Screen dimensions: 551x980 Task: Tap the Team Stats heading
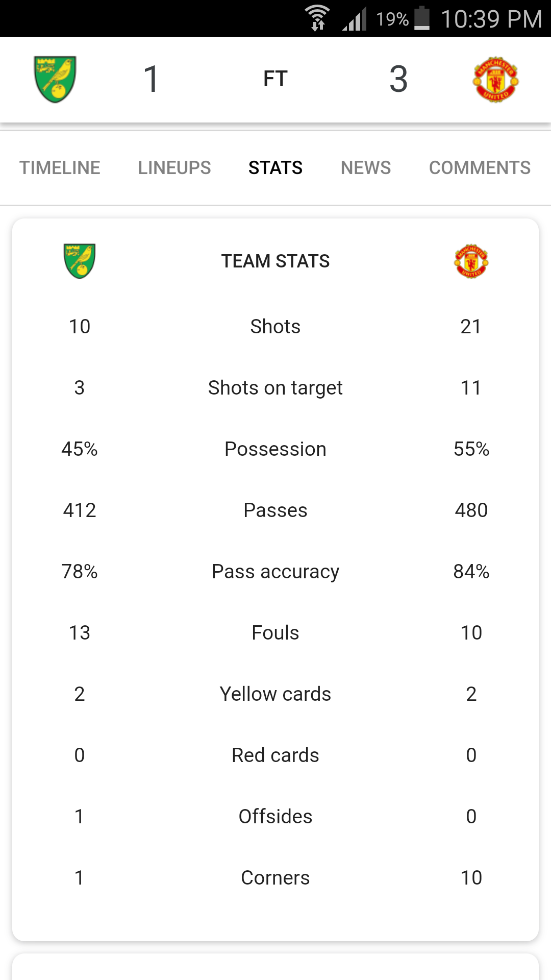[x=275, y=261]
